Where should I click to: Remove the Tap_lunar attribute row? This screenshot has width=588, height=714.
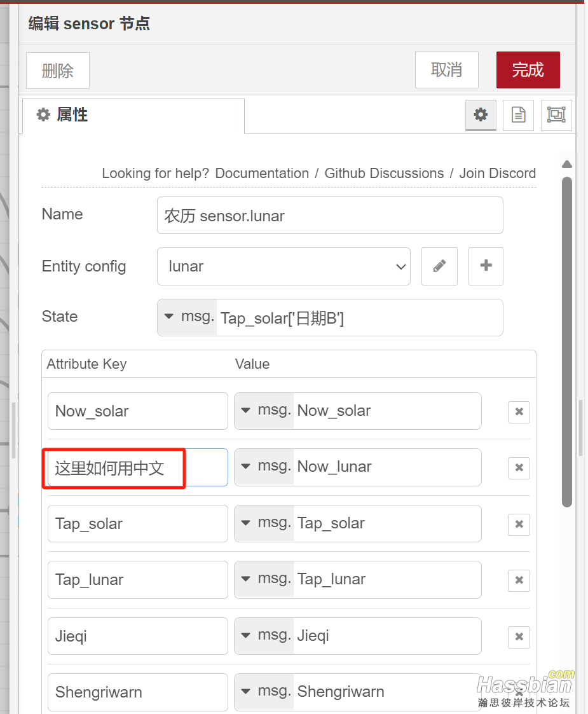[519, 580]
